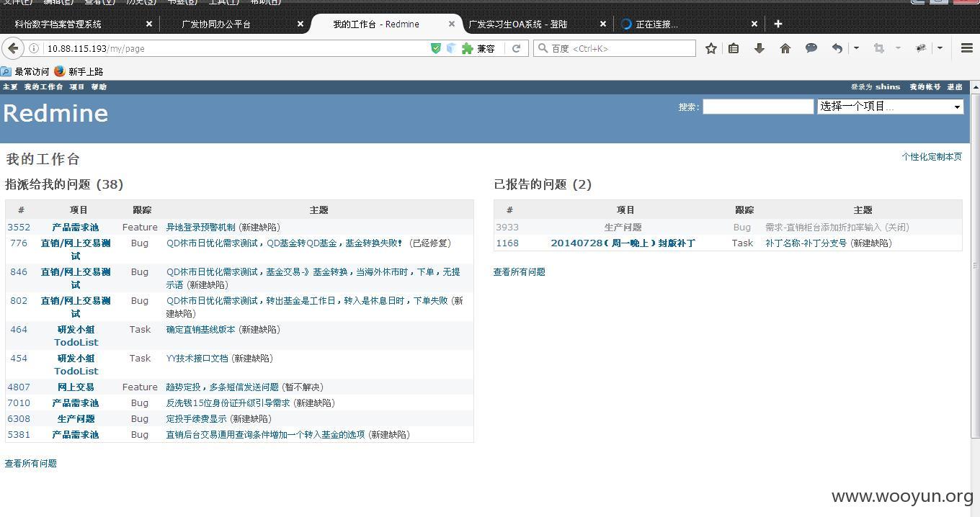Click 查看所有问题 under reported issues
This screenshot has width=980, height=517.
click(x=519, y=271)
